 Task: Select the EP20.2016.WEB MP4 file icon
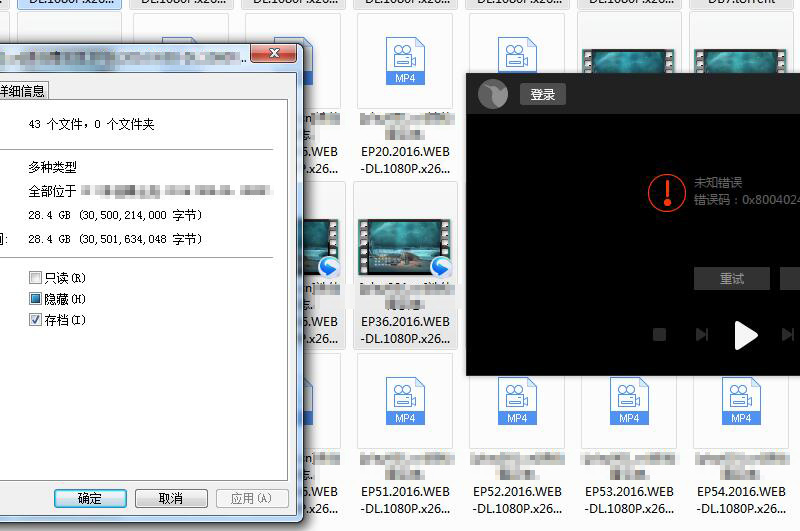pos(405,61)
